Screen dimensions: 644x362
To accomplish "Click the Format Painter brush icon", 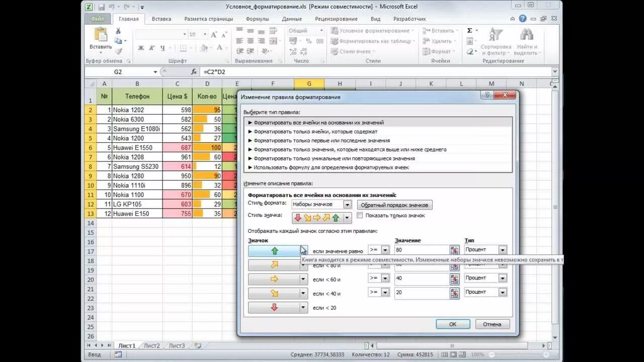I will [x=118, y=51].
